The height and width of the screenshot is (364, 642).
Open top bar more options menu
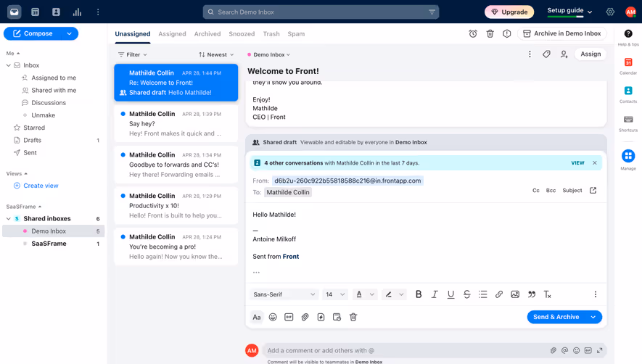pos(98,12)
